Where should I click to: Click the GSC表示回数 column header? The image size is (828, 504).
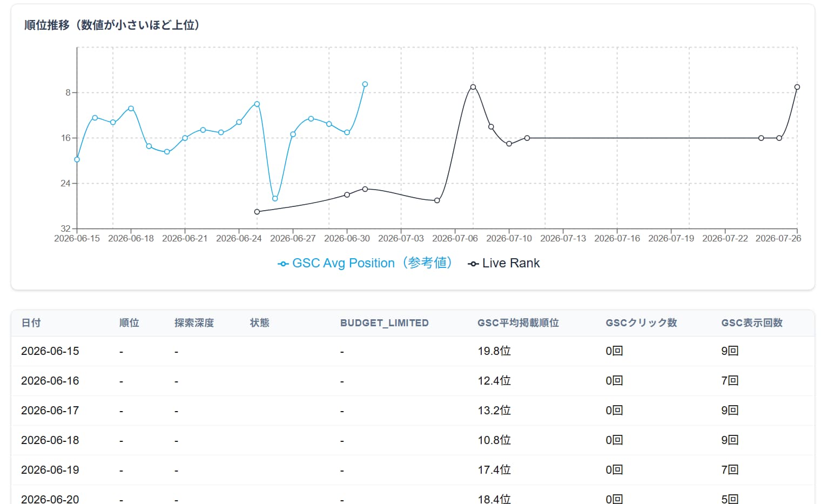pyautogui.click(x=752, y=323)
